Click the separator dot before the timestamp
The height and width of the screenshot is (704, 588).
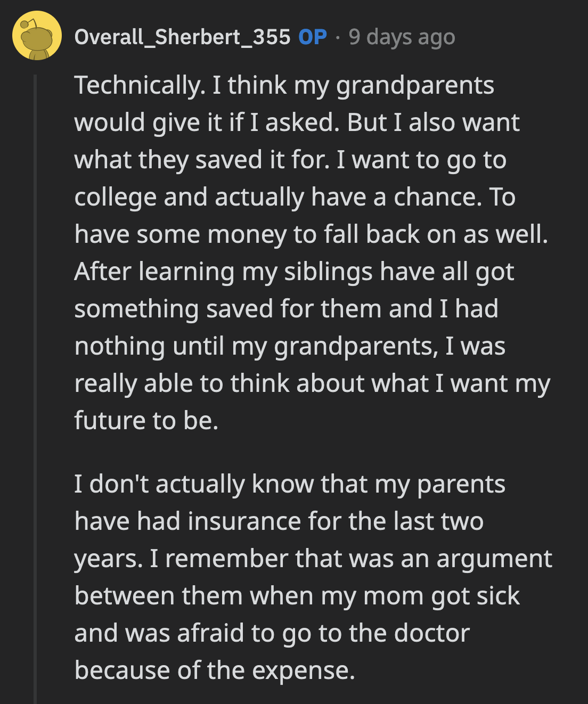(339, 37)
